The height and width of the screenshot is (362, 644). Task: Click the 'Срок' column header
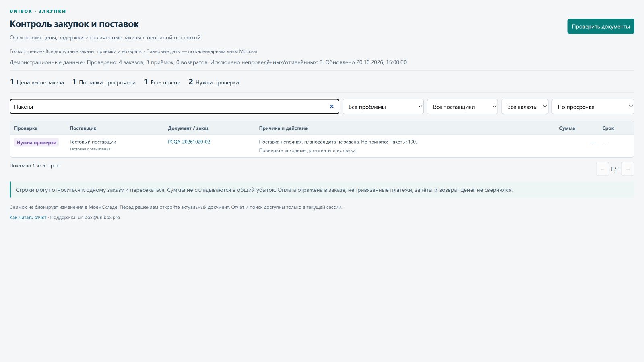pyautogui.click(x=608, y=128)
